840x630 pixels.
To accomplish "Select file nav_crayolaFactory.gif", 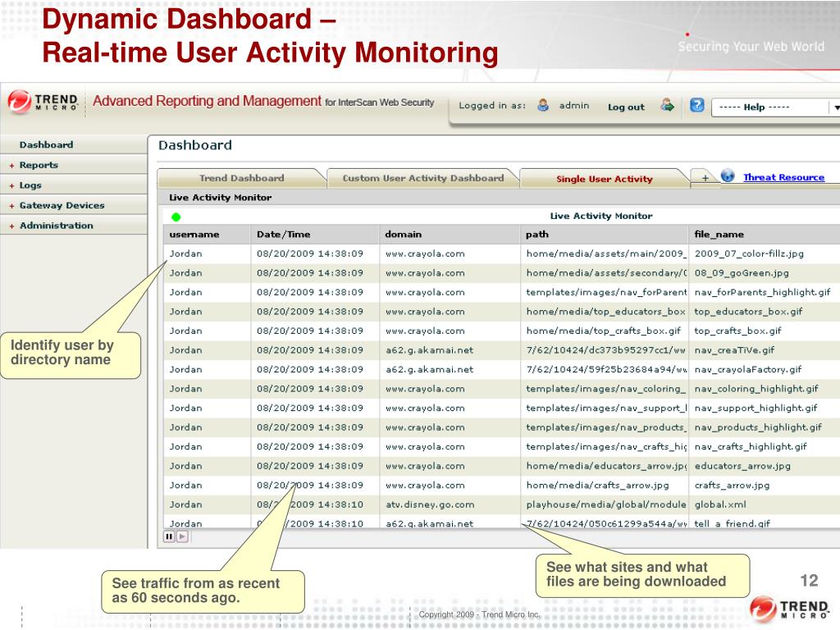I will click(748, 369).
